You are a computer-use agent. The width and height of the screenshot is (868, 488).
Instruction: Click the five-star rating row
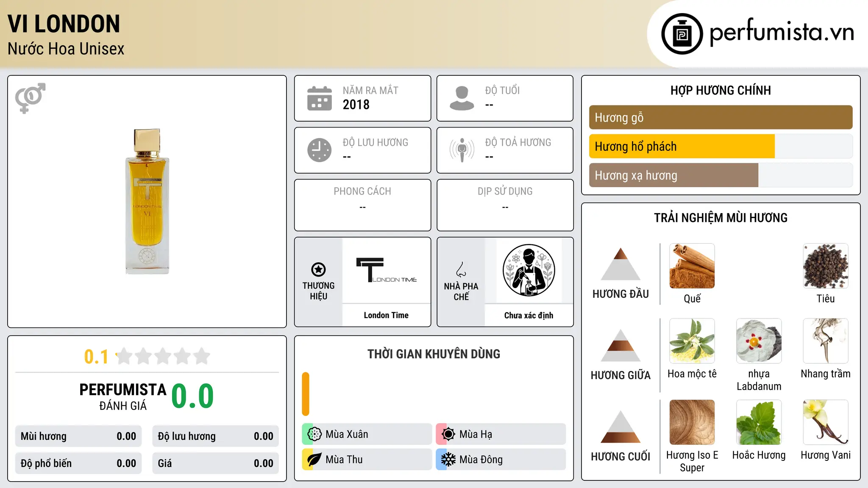[x=163, y=356]
